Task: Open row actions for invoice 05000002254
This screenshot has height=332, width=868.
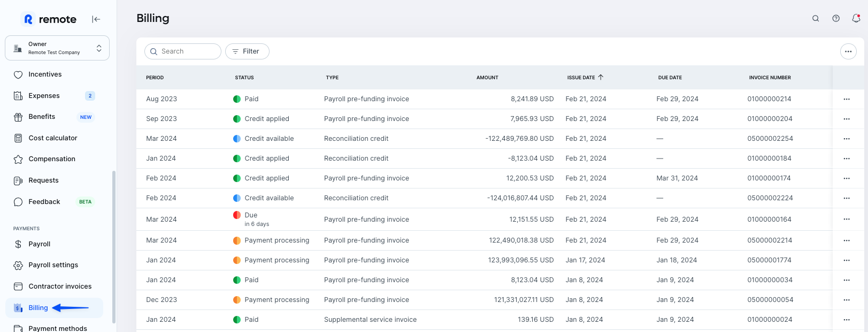Action: [x=847, y=139]
